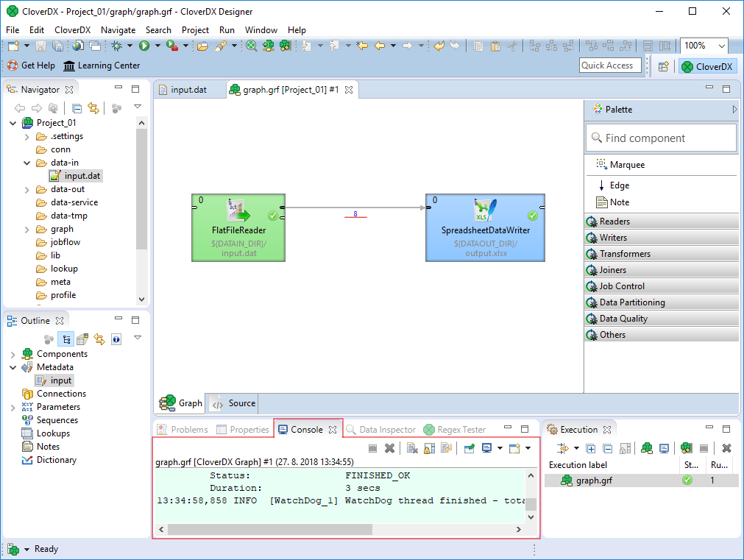
Task: Open the Run menu
Action: [x=227, y=30]
